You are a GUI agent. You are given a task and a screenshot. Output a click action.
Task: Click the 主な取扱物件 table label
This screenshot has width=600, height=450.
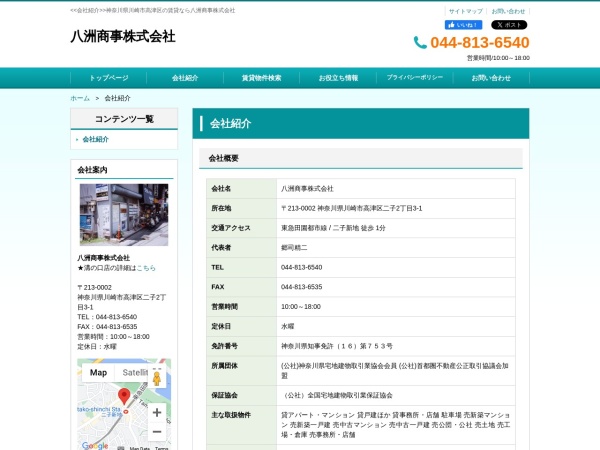tap(231, 415)
